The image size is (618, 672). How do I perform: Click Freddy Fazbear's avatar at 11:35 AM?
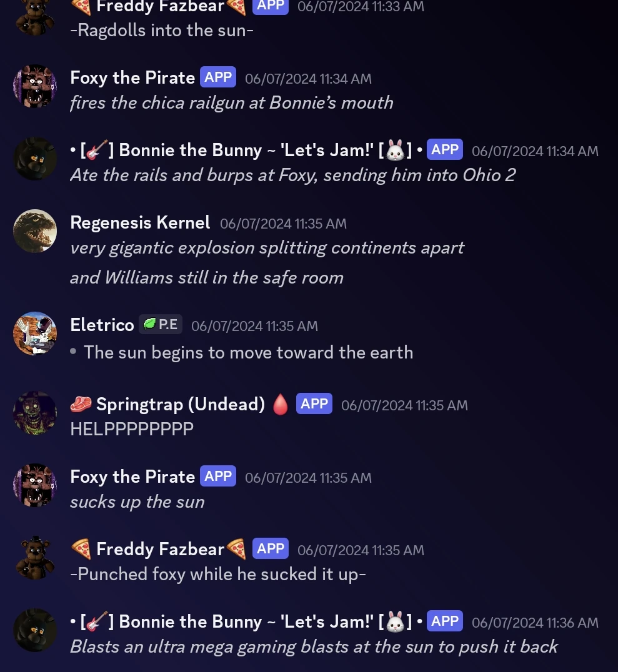pos(35,558)
